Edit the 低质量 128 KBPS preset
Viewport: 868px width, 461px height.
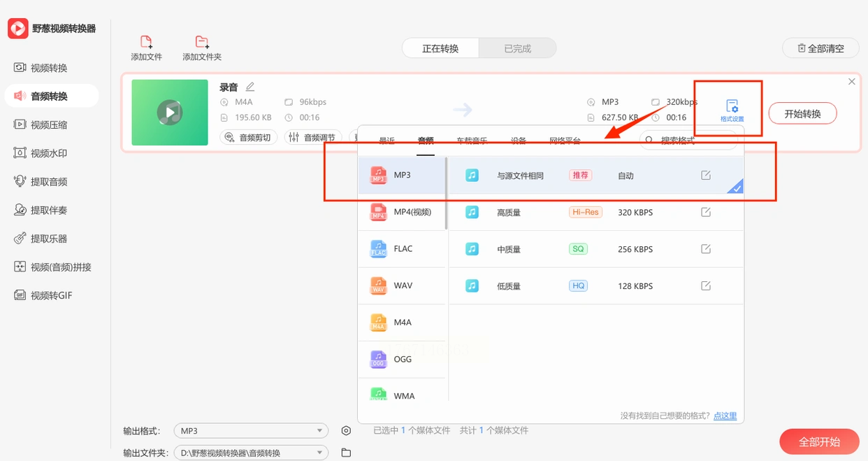[706, 285]
